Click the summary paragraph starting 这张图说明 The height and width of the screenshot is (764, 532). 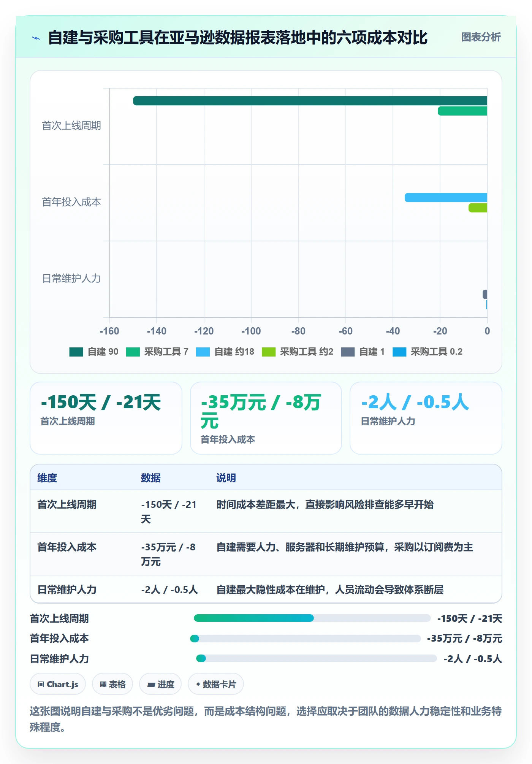click(266, 719)
